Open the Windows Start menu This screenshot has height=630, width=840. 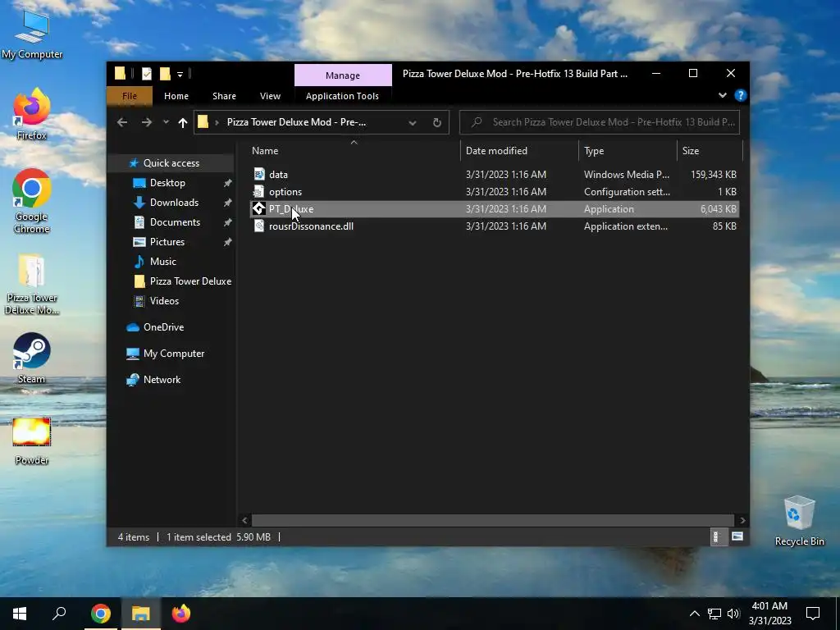20,614
